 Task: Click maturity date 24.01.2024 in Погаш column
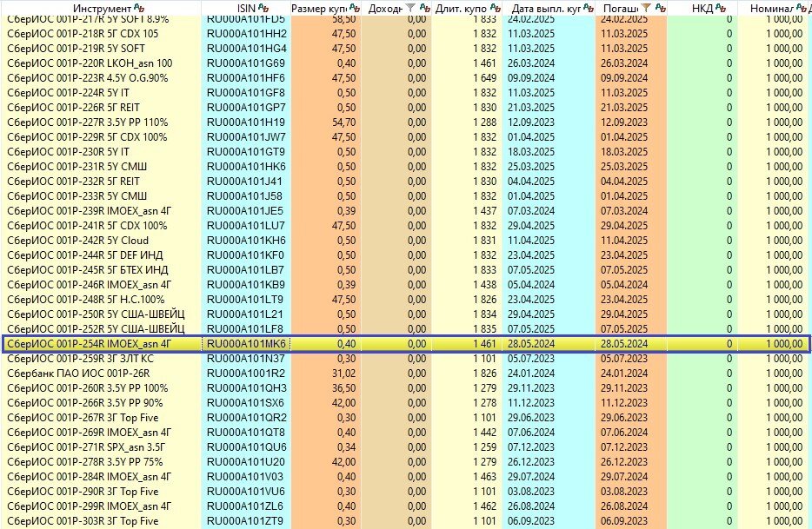[624, 374]
